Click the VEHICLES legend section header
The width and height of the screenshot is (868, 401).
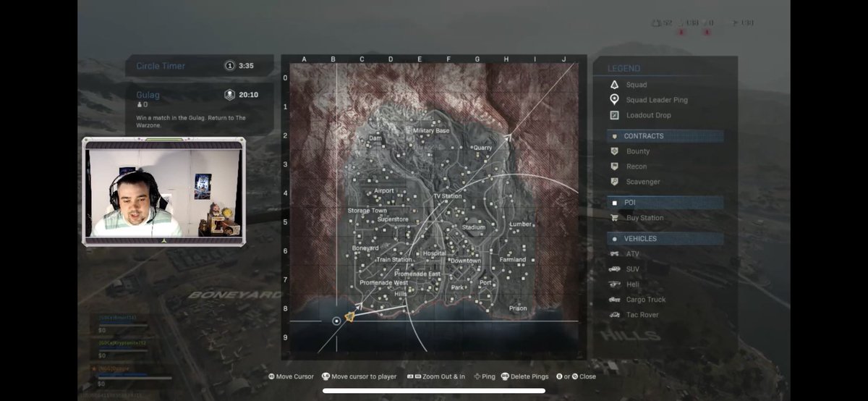665,239
